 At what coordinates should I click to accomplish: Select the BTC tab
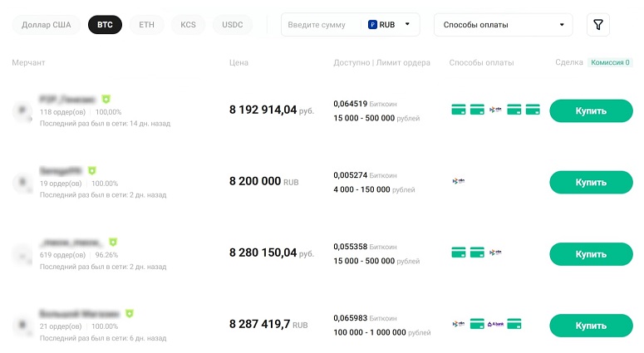(x=105, y=25)
